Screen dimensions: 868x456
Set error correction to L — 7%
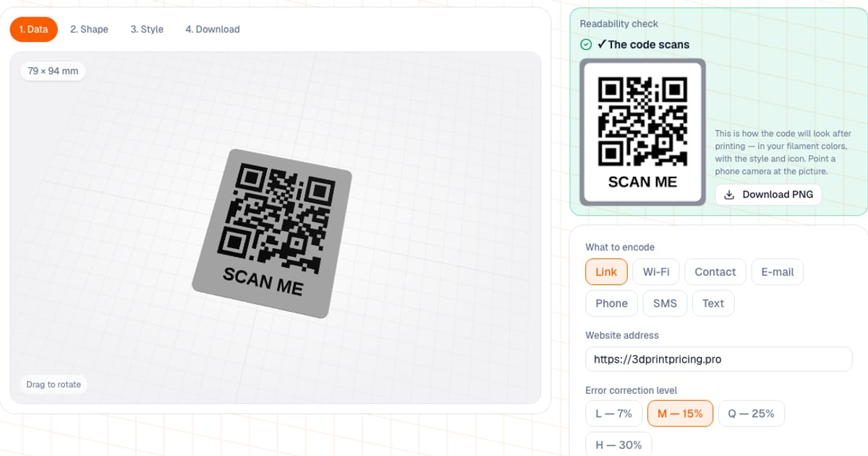(x=614, y=414)
